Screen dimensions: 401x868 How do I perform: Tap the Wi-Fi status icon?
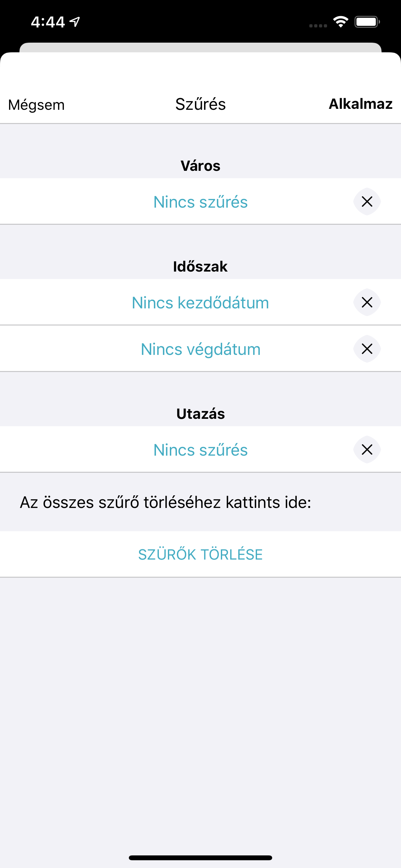pyautogui.click(x=340, y=22)
